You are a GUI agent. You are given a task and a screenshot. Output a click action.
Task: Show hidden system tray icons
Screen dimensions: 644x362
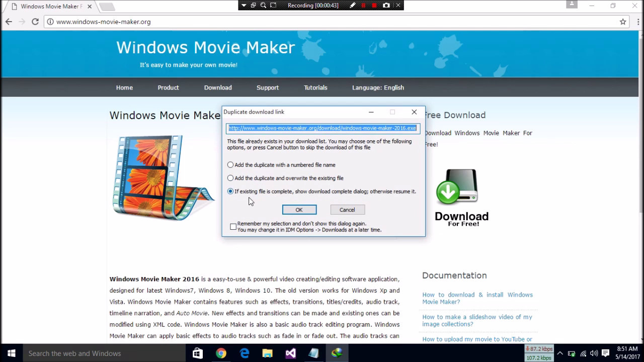point(560,353)
